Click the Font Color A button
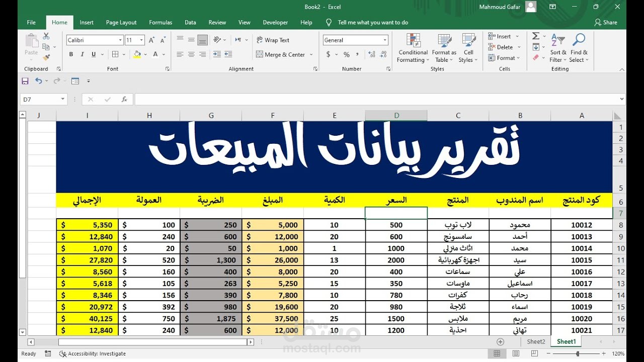Screen dimensions: 644x362 156,54
